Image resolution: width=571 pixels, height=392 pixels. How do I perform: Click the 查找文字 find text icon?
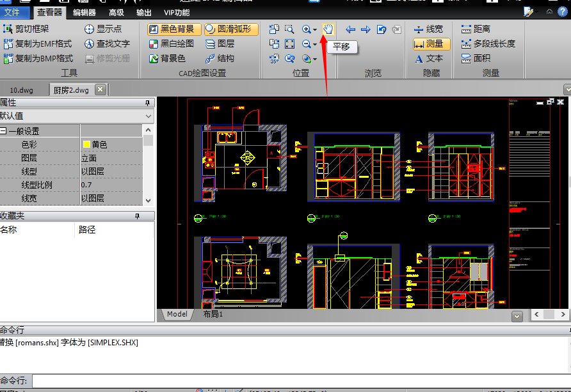tap(106, 44)
